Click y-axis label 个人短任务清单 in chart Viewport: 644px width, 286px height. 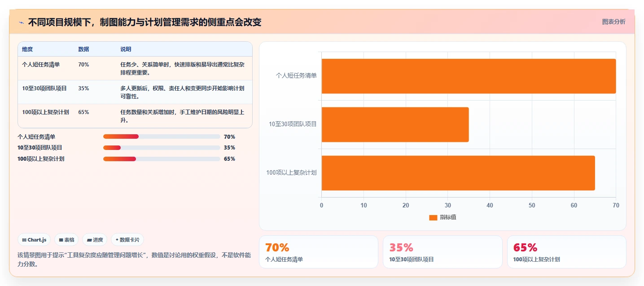click(x=296, y=76)
